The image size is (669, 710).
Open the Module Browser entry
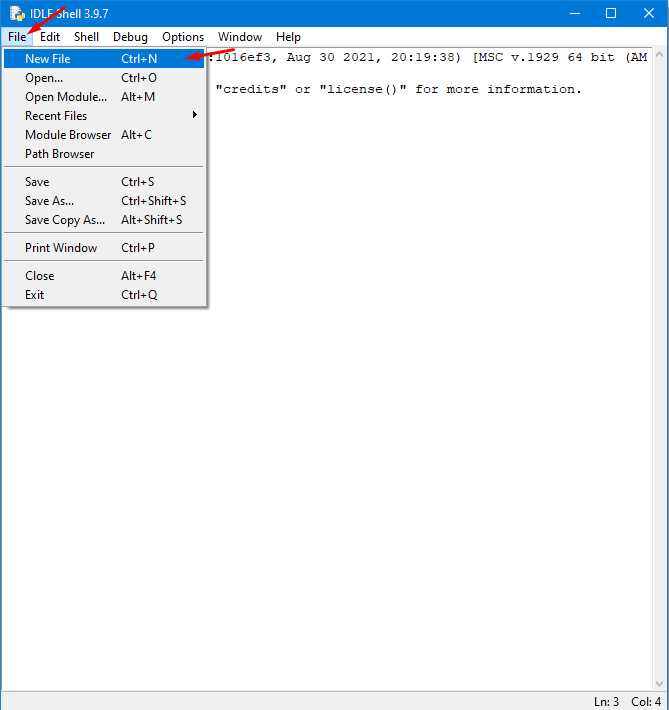point(104,134)
